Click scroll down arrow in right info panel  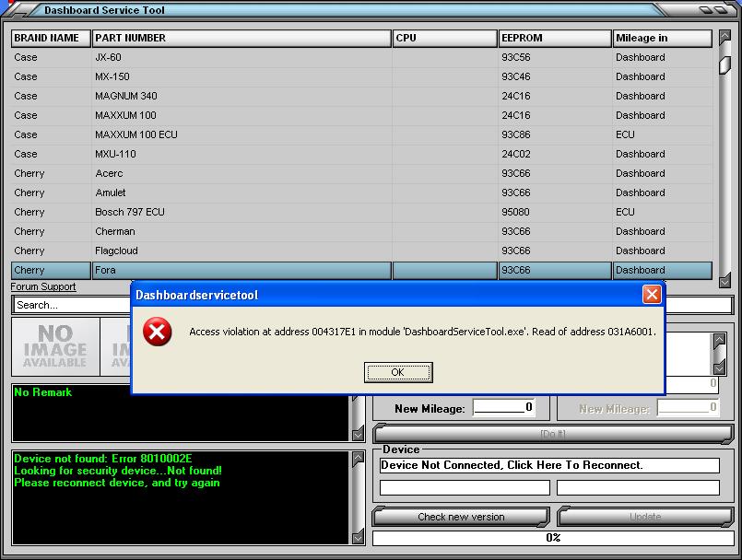[x=719, y=368]
